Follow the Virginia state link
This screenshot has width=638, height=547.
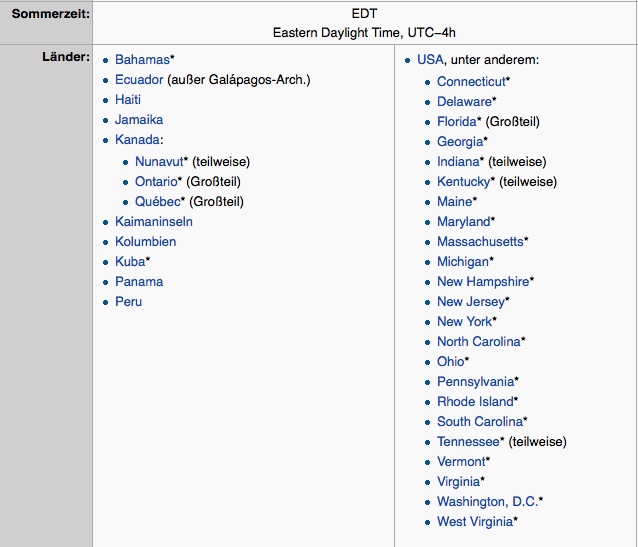[x=459, y=481]
